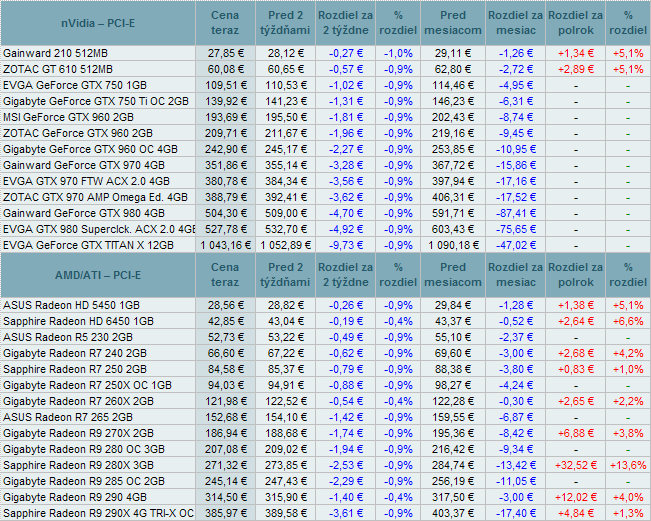Click the 'ZOTAC GT 610 512MB' row name
Screen dimensions: 651x521
click(x=58, y=69)
